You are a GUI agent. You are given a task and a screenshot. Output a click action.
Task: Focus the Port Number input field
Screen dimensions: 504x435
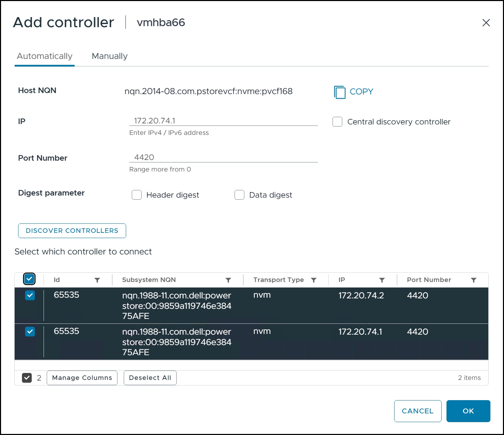point(223,157)
